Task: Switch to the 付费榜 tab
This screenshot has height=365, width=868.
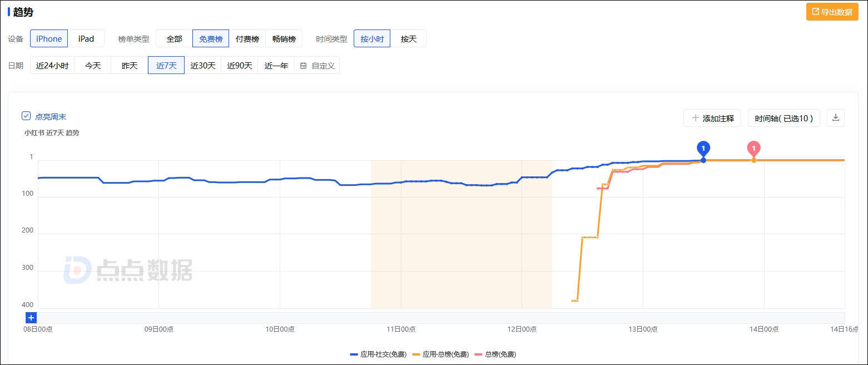Action: click(x=247, y=38)
